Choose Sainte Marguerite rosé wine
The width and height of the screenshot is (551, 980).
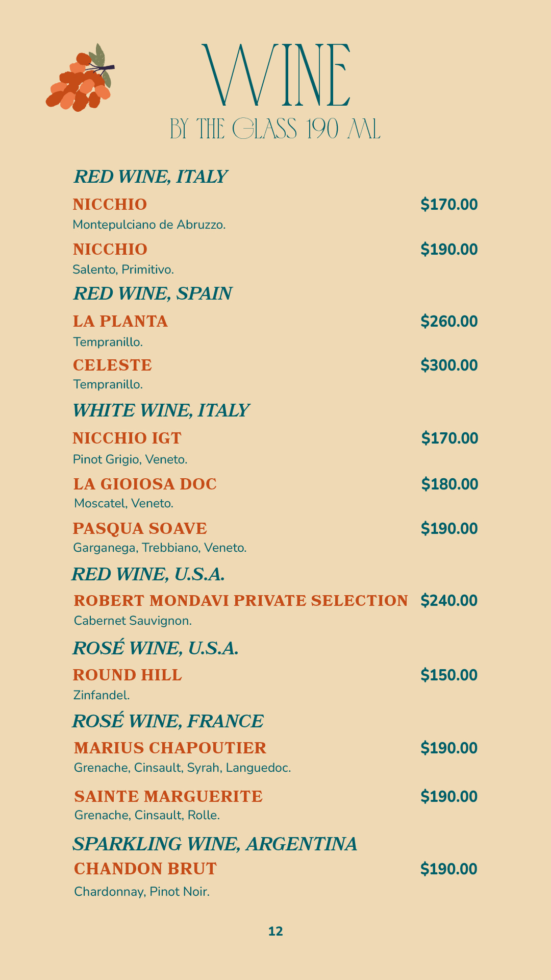(x=168, y=797)
